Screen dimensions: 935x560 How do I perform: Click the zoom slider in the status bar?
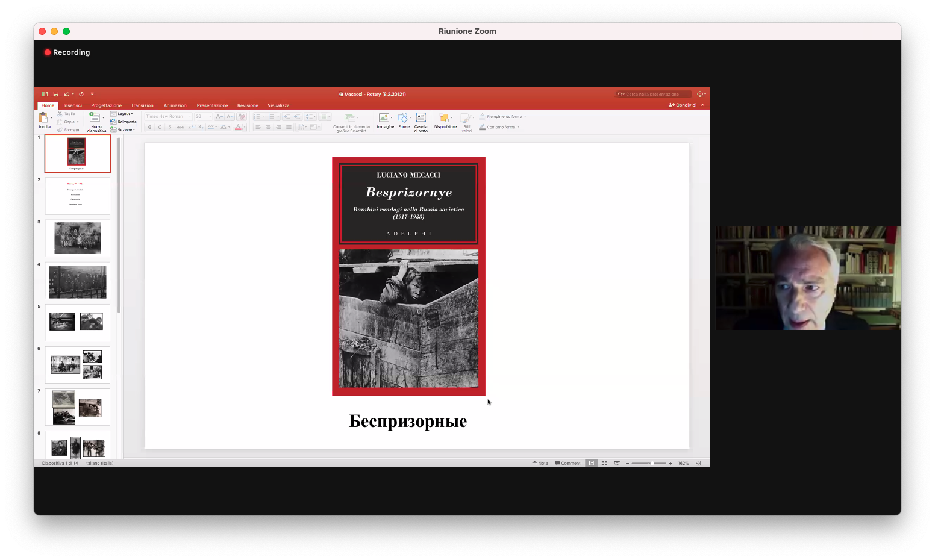click(649, 463)
